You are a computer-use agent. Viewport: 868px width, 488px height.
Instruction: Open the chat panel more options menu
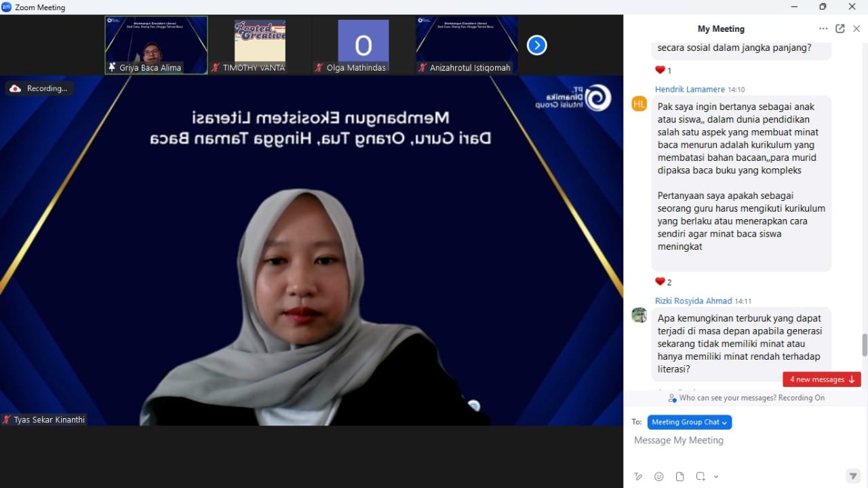(x=823, y=29)
